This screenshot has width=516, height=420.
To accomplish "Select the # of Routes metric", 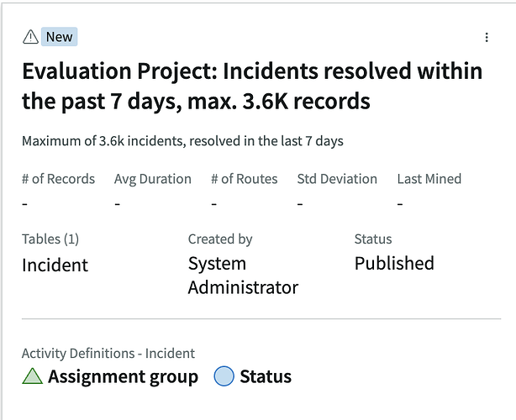I will (244, 179).
